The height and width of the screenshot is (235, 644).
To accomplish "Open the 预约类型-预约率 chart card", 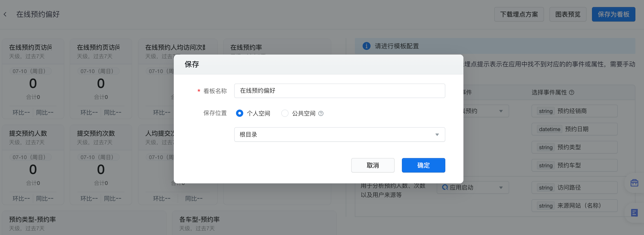I will click(x=84, y=223).
